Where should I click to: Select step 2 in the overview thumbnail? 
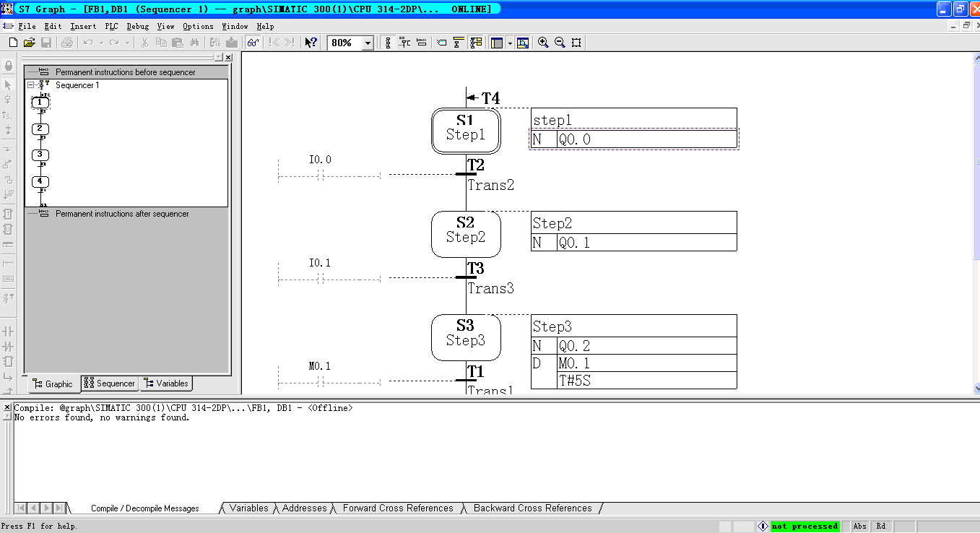(40, 129)
